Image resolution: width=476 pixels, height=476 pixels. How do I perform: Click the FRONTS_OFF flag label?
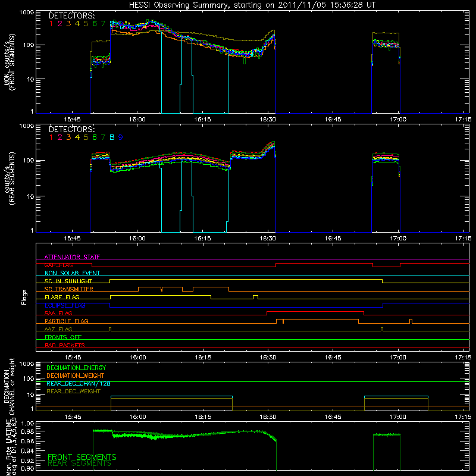[63, 337]
